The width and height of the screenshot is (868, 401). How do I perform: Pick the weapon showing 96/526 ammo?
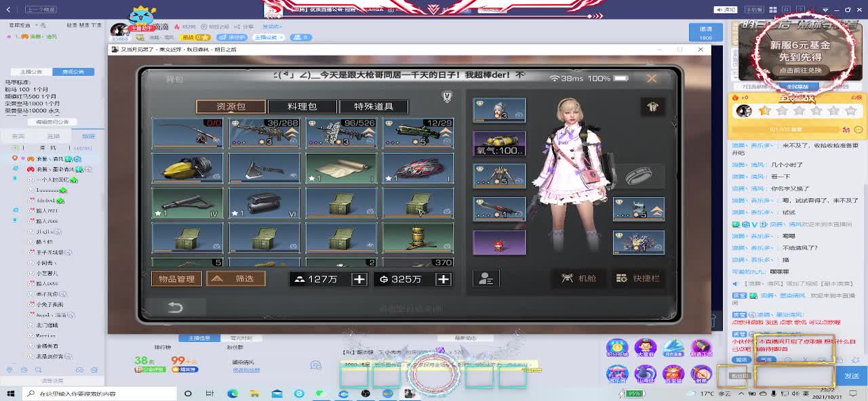click(341, 133)
